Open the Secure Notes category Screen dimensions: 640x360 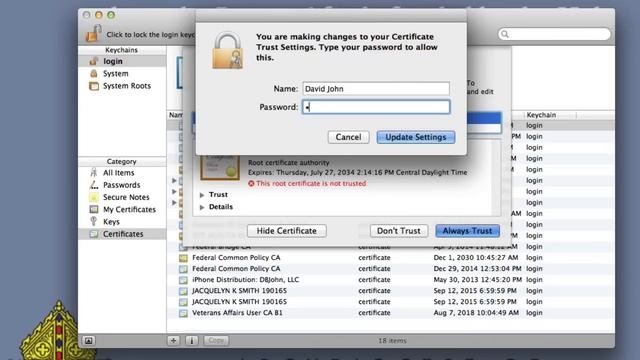coord(122,197)
